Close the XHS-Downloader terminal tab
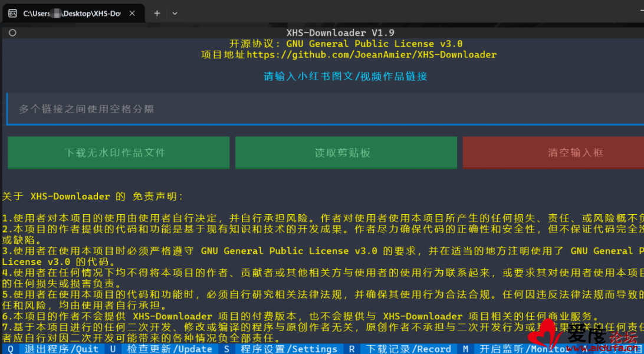Viewport: 644px width, 354px height. [132, 13]
